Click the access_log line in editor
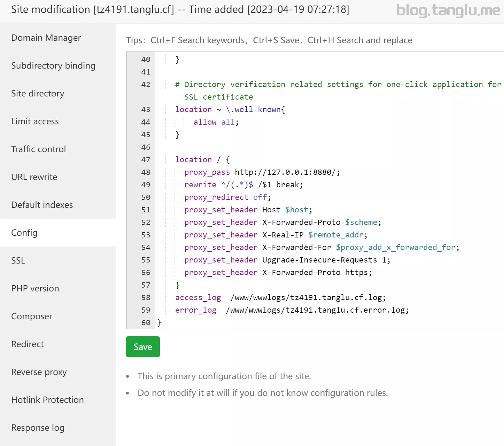The image size is (504, 446). pyautogui.click(x=280, y=298)
